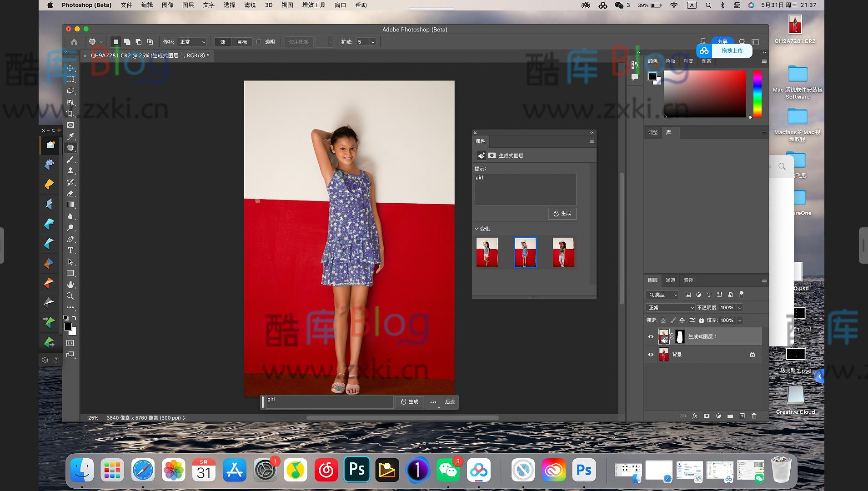
Task: Pick a color in the color field
Action: [x=705, y=94]
